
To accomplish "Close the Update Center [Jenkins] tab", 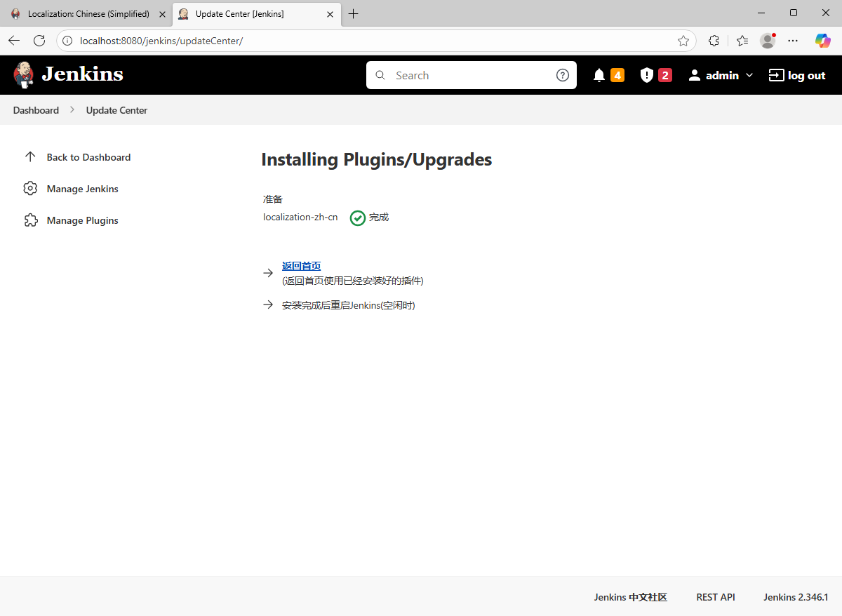I will point(330,14).
